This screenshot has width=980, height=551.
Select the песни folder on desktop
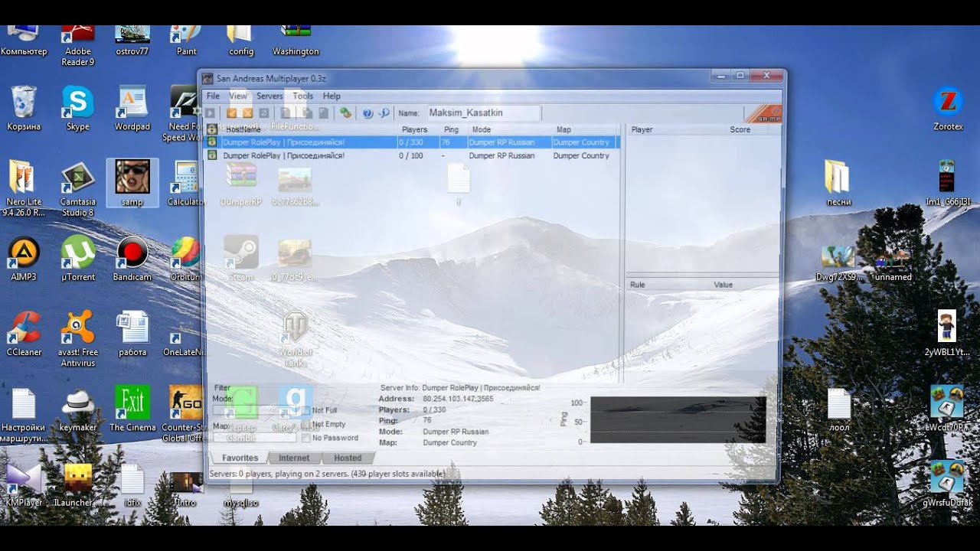click(x=838, y=184)
